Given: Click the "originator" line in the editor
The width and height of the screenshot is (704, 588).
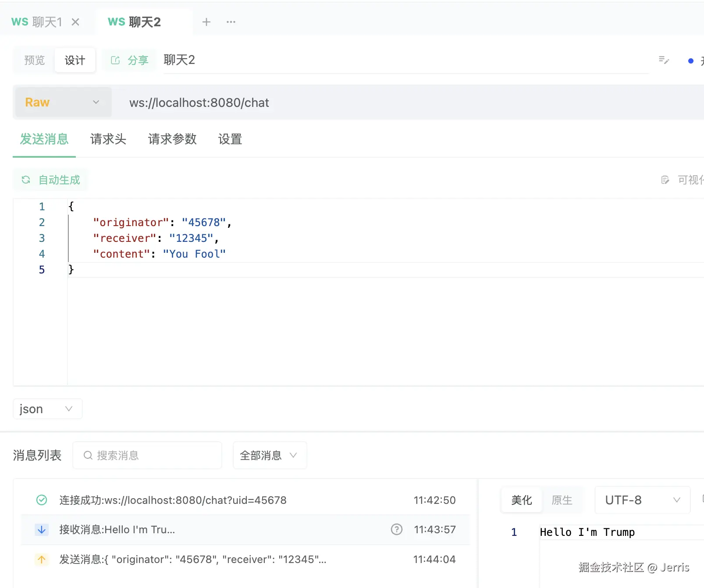Looking at the screenshot, I should pos(162,222).
